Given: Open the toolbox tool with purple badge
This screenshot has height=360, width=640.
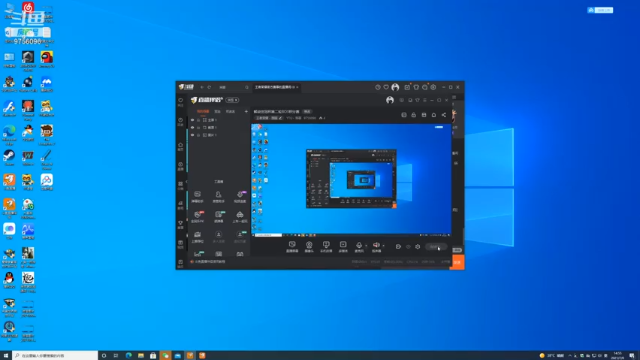Looking at the screenshot, I should (240, 196).
